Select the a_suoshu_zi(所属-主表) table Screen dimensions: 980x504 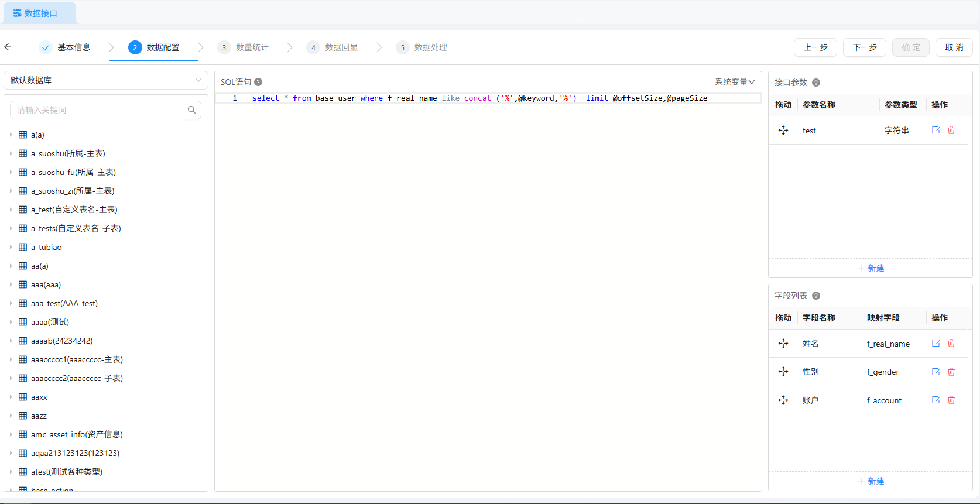coord(73,191)
